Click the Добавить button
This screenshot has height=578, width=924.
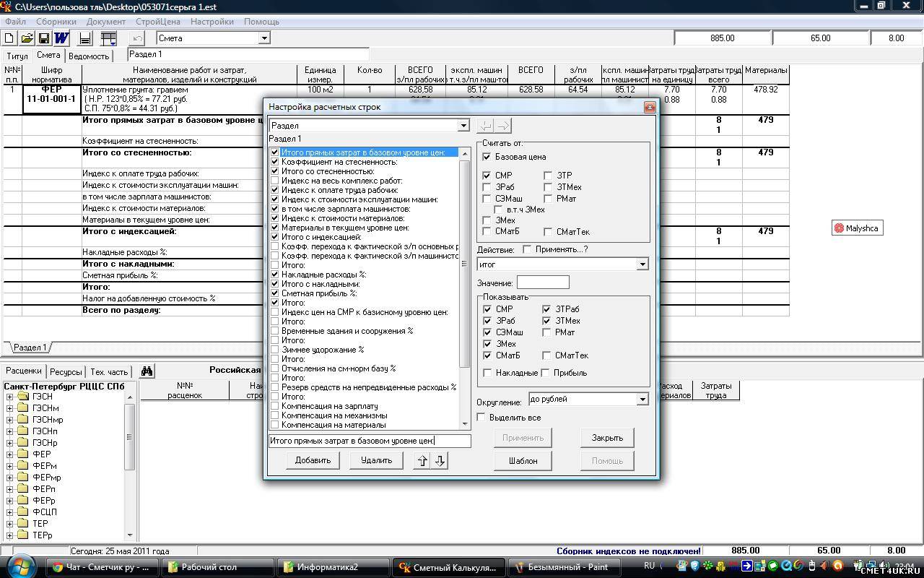click(313, 460)
